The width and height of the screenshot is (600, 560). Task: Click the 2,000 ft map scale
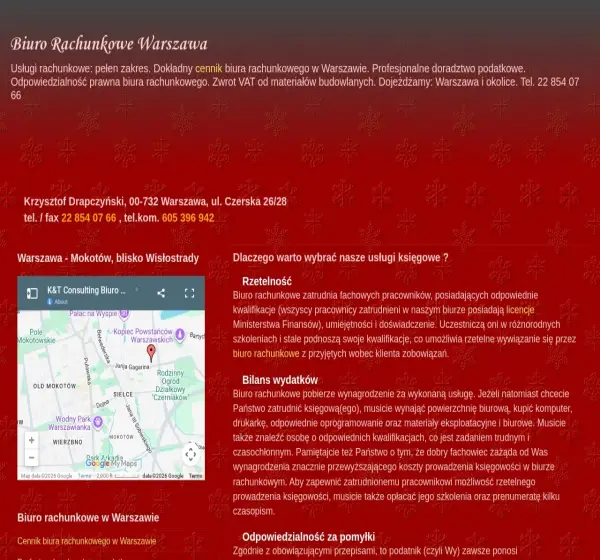pos(117,476)
